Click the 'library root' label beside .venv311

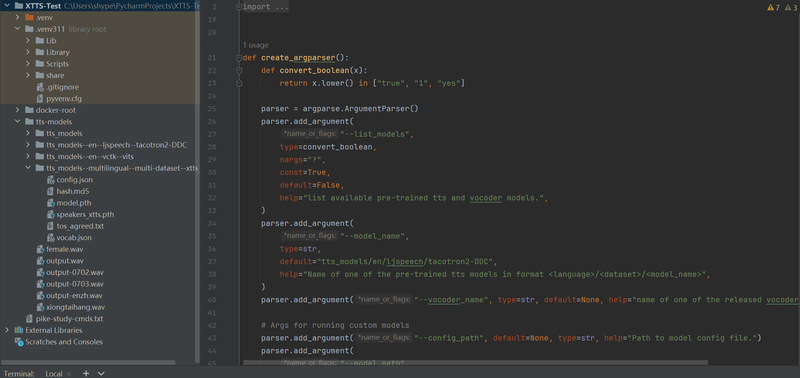pos(87,29)
